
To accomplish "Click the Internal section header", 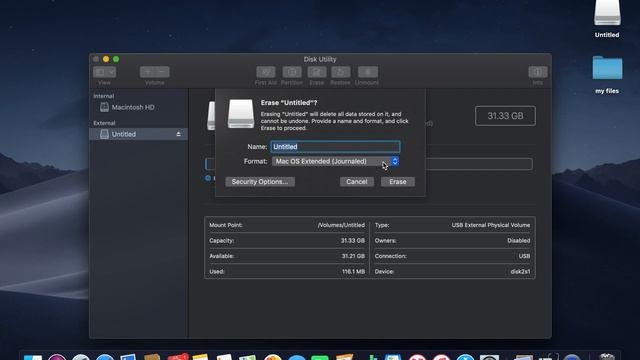I will click(104, 96).
